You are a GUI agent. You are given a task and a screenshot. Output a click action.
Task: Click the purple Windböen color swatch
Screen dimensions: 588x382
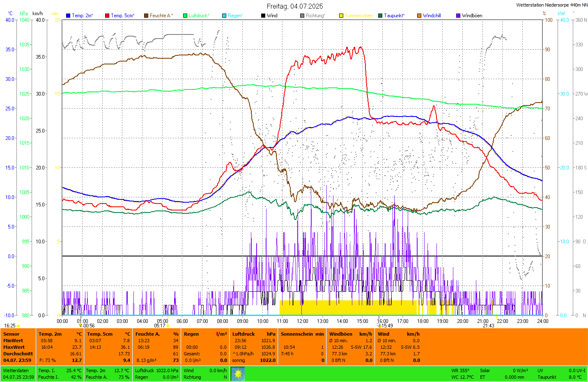[458, 16]
